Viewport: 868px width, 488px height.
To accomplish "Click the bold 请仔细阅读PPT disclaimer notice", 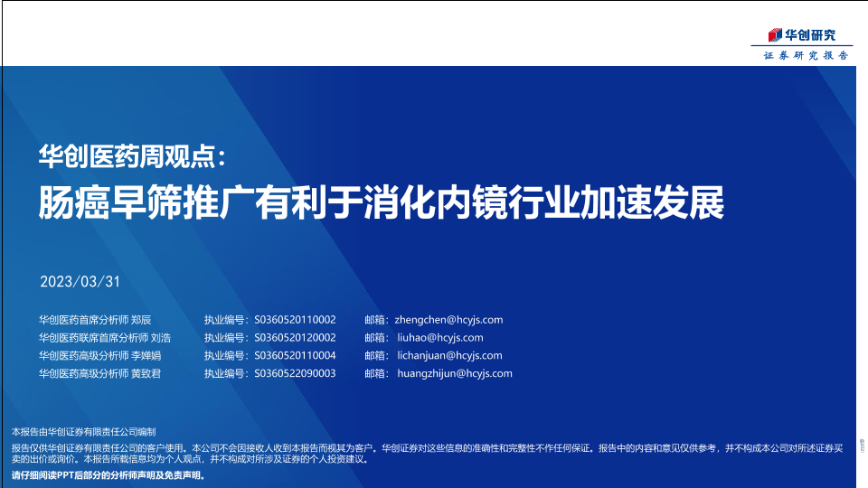I will tap(108, 474).
